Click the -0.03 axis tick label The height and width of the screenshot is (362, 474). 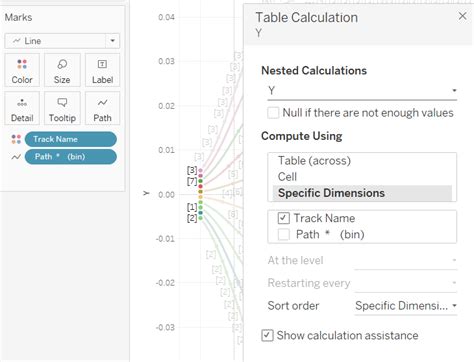(x=165, y=327)
